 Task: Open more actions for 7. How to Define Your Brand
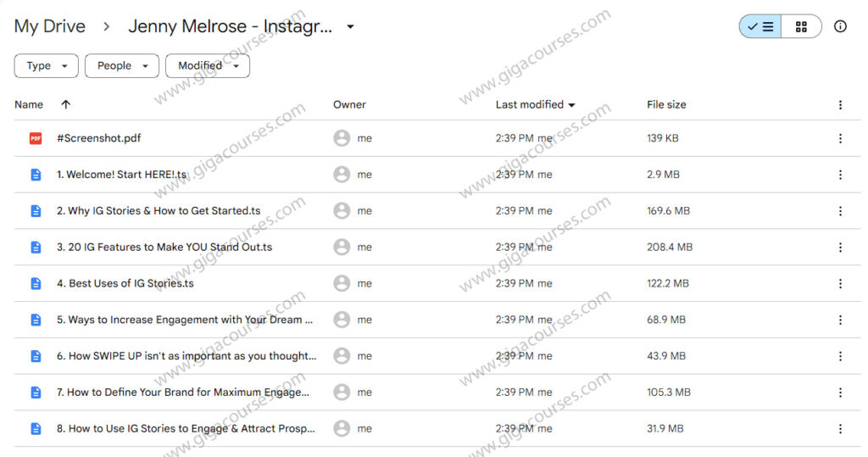[x=840, y=392]
